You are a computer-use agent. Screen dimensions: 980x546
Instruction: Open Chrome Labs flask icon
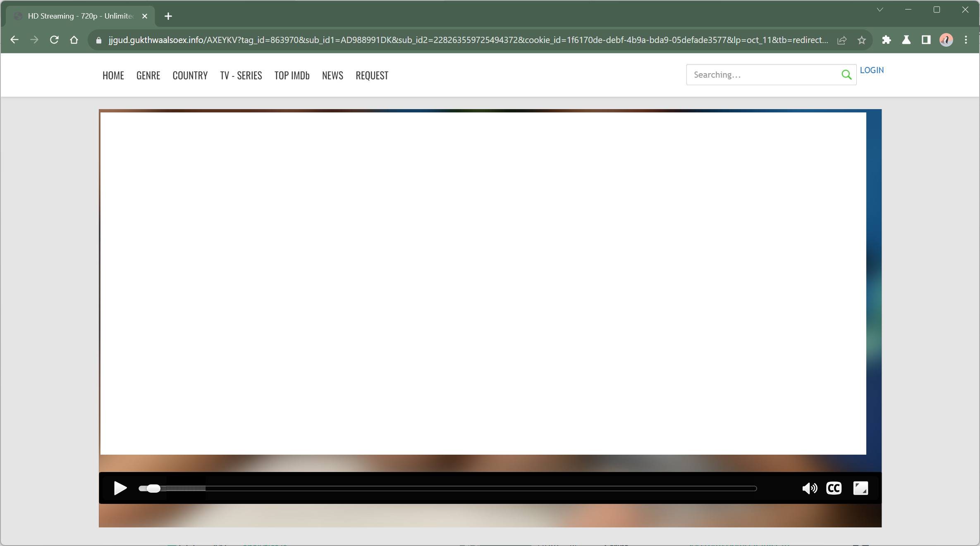point(906,40)
